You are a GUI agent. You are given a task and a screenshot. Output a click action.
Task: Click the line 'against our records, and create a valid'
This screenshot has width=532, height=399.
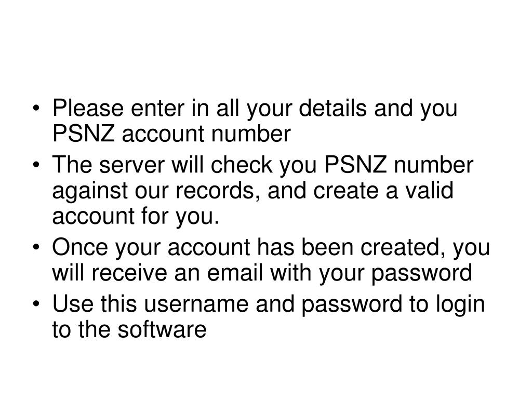coord(253,191)
